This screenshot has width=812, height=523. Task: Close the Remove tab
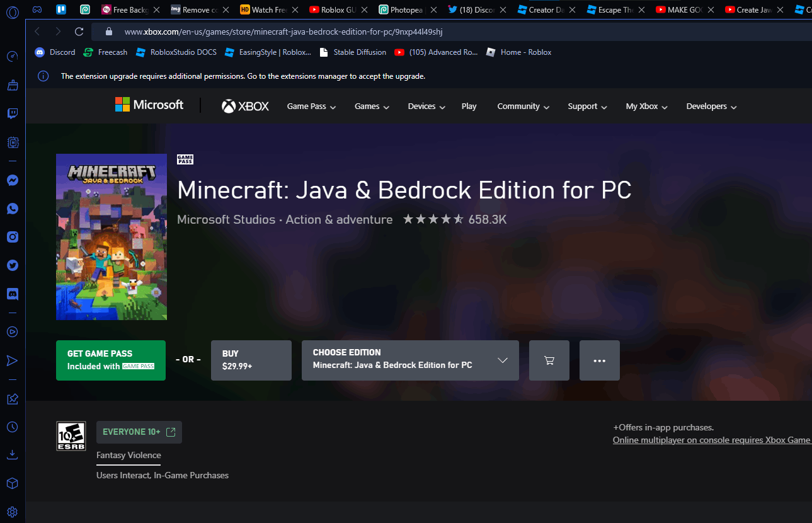pos(226,10)
